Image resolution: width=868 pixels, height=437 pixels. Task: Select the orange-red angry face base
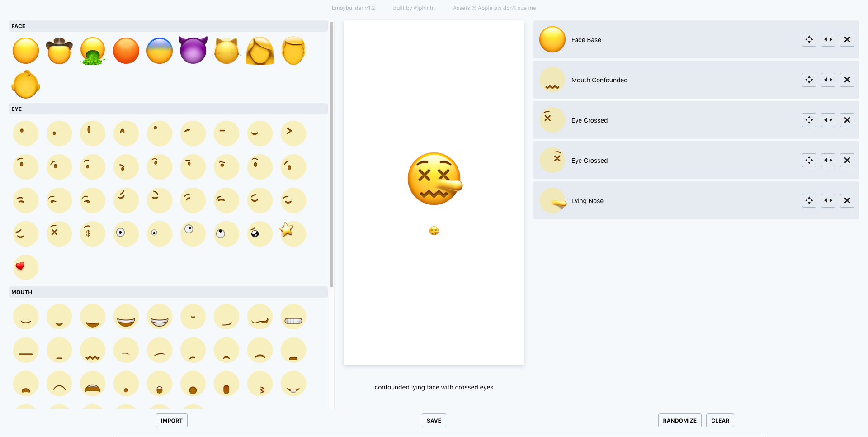[126, 51]
